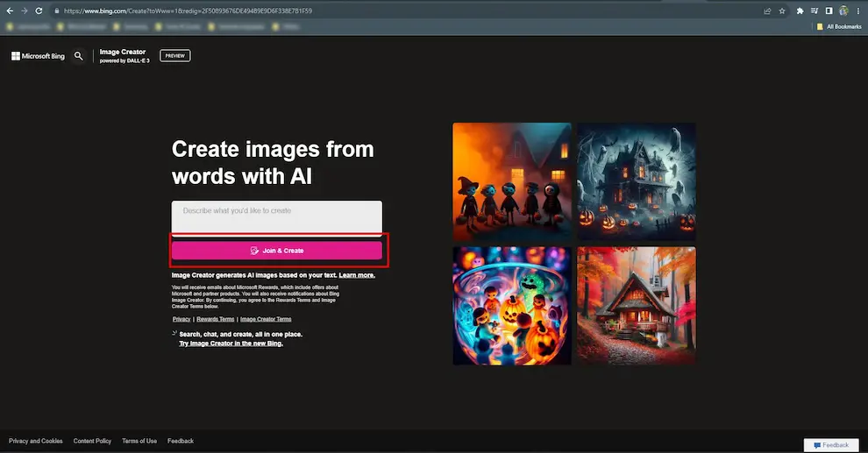Open the browser side panel icon

click(x=829, y=11)
